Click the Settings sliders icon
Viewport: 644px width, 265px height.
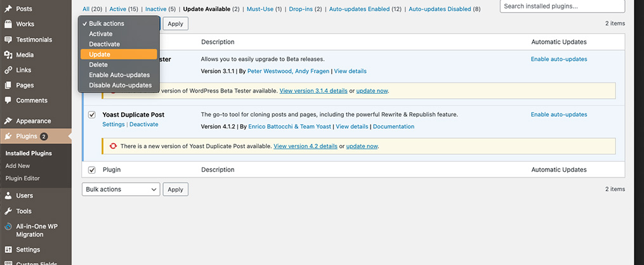[8, 250]
